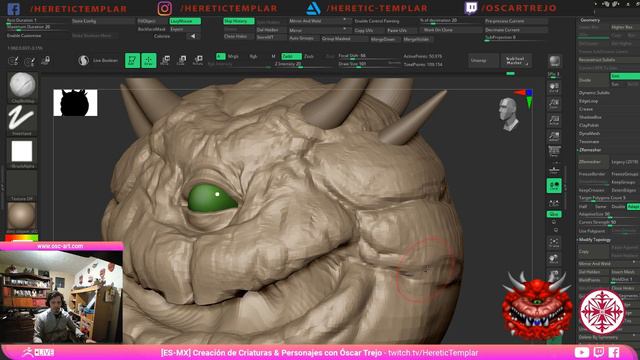
Task: Collapse the Modify Topology section
Action: click(x=594, y=240)
